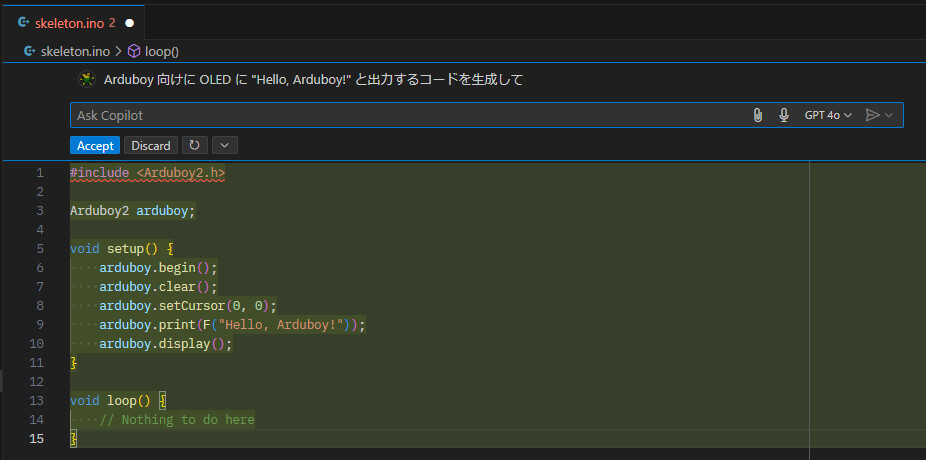Discard the Copilot suggested code
This screenshot has width=926, height=460.
click(x=151, y=145)
